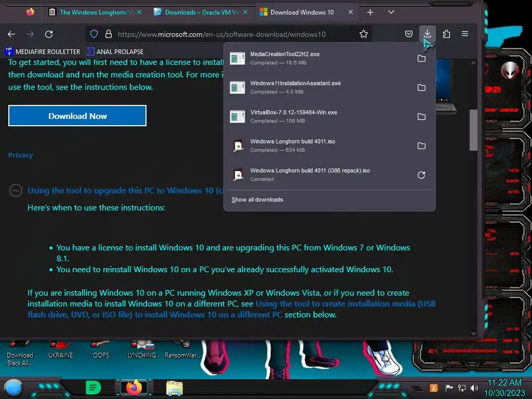Open 'Using the tool to upgrade this PC' heading
This screenshot has height=399, width=532.
click(126, 190)
